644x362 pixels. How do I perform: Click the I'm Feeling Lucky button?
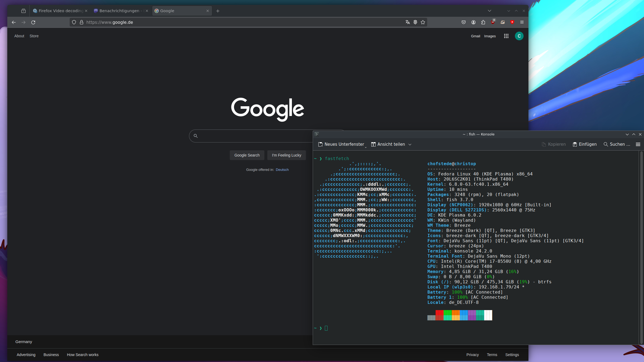pos(286,155)
